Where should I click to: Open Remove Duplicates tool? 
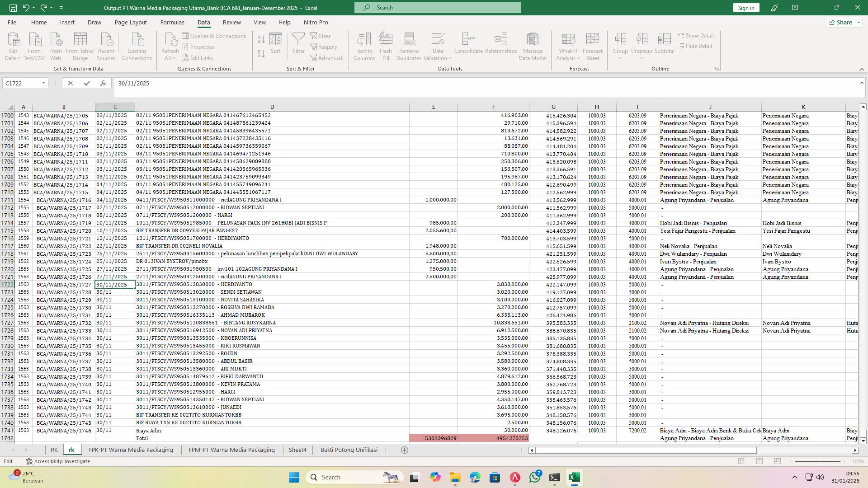409,45
